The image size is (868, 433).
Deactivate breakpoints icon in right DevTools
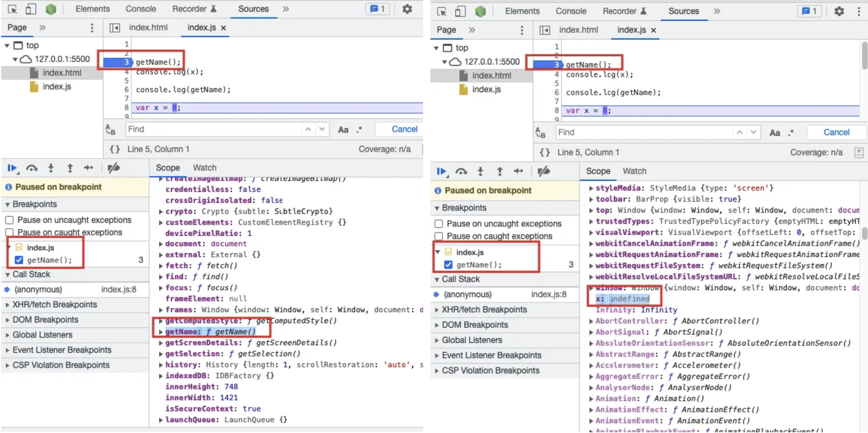544,171
